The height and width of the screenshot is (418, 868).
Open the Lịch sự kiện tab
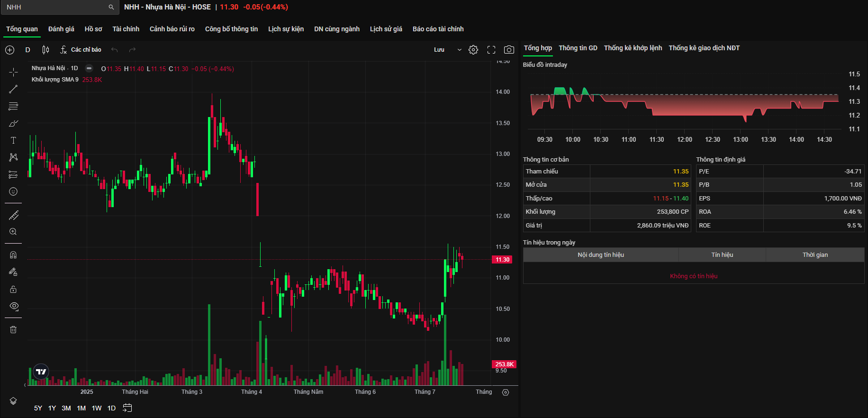coord(286,29)
